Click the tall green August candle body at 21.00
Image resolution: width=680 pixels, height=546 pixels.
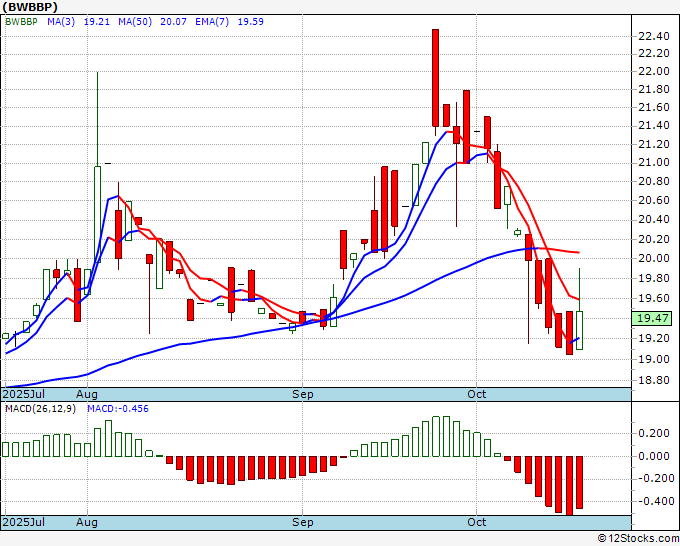pyautogui.click(x=98, y=214)
